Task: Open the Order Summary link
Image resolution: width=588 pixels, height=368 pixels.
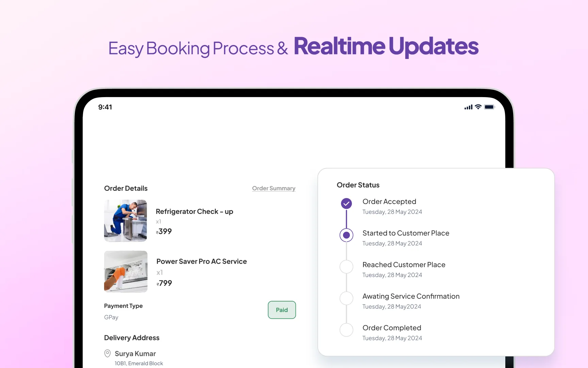Action: click(x=274, y=188)
